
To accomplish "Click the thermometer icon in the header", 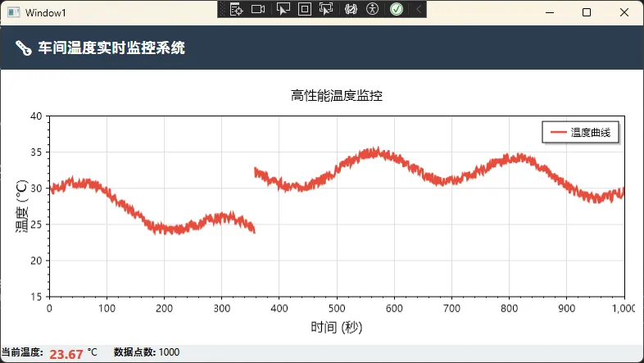I will (23, 49).
